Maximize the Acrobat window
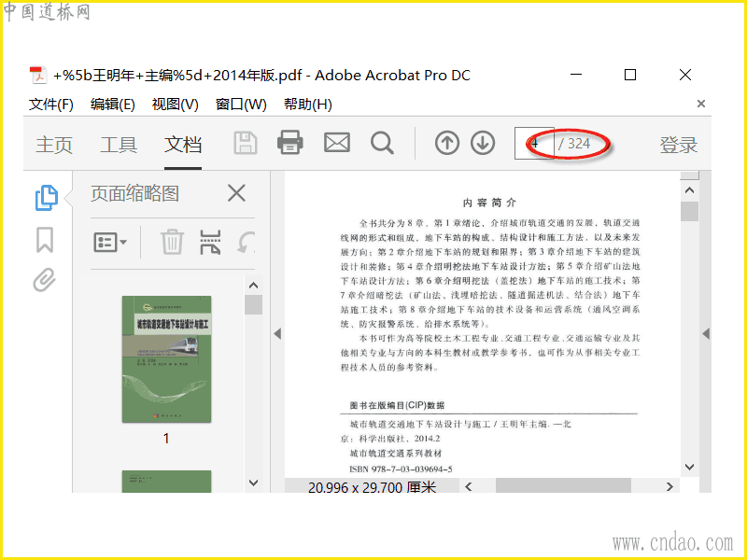This screenshot has height=560, width=747. click(x=629, y=75)
